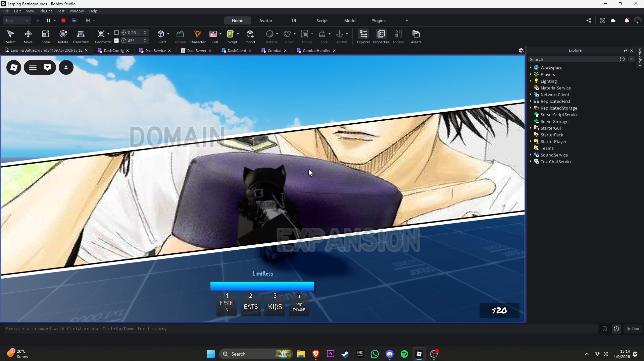Expand the ReplicatedStorage node

[531, 108]
